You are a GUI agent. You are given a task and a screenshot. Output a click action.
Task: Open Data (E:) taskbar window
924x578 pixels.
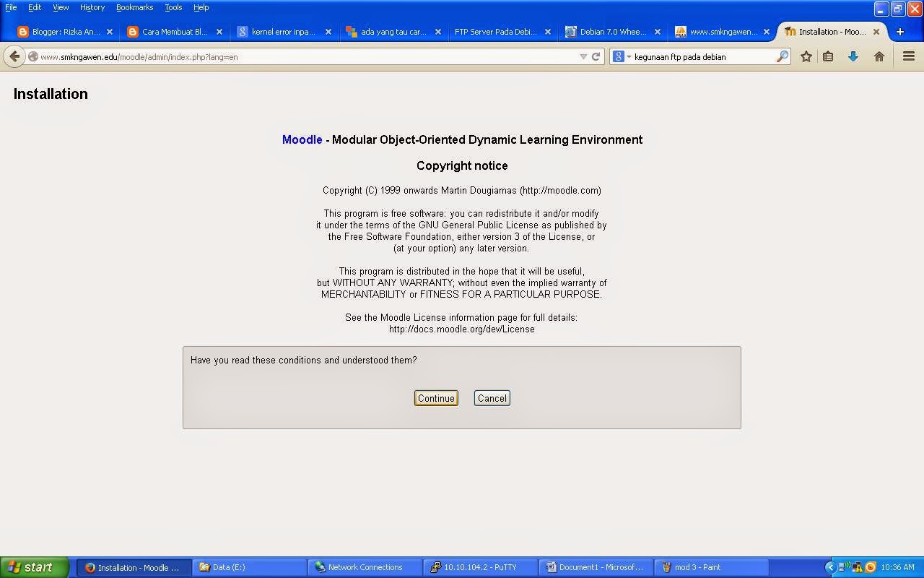tap(249, 567)
